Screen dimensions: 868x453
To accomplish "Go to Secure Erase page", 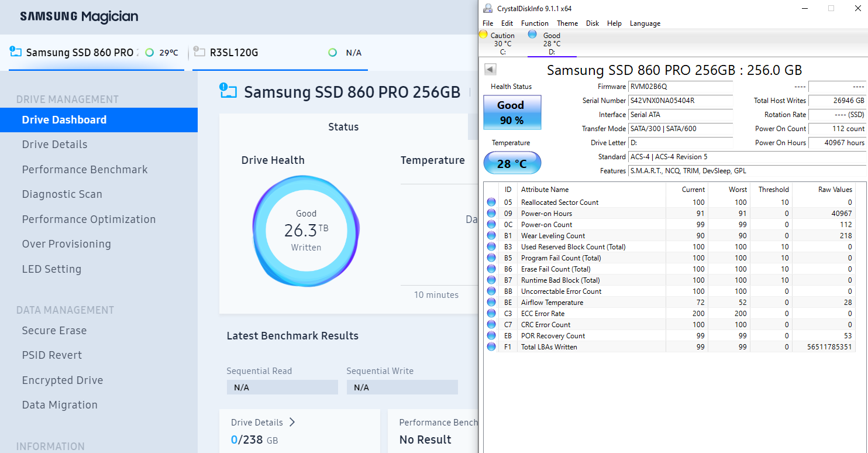I will click(x=54, y=331).
